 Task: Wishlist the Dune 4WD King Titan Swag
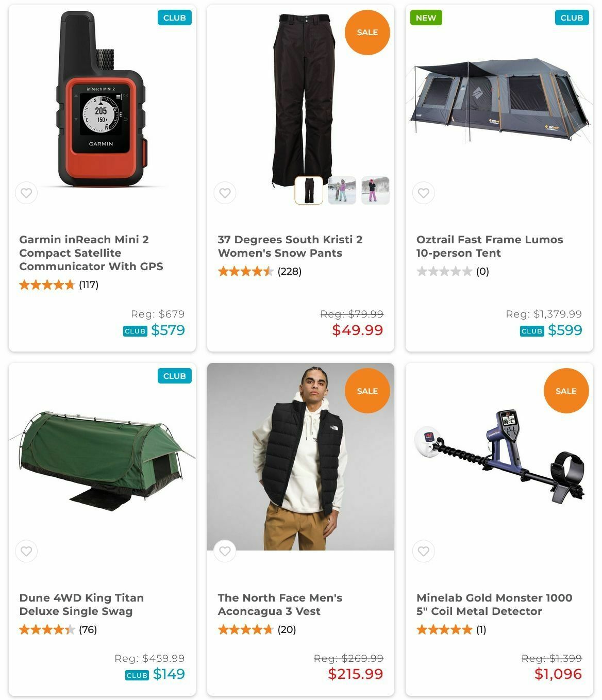[26, 552]
